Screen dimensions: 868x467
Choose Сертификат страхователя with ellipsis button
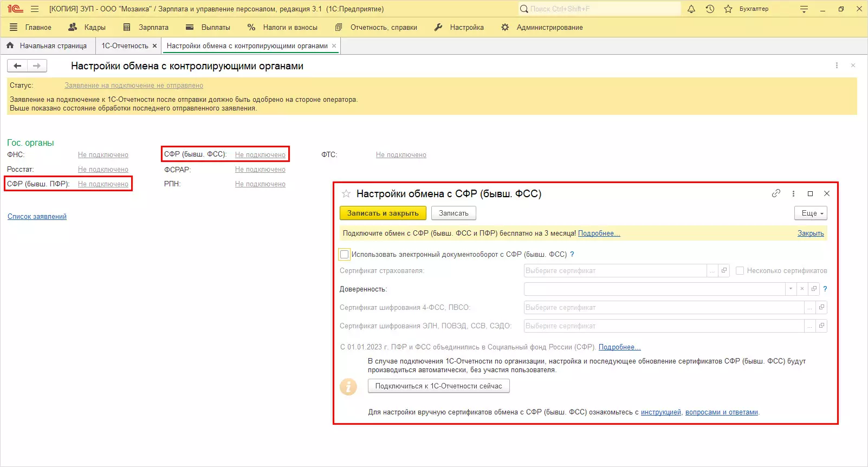[x=712, y=270]
